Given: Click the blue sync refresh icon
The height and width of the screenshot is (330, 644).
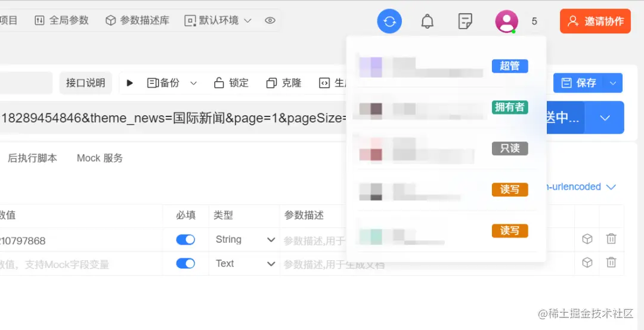Looking at the screenshot, I should click(x=389, y=21).
